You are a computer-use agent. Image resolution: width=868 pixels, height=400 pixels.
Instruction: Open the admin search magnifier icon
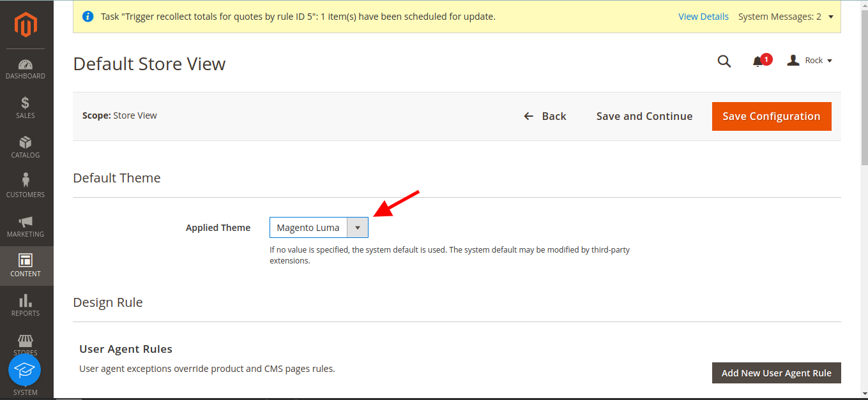(724, 61)
